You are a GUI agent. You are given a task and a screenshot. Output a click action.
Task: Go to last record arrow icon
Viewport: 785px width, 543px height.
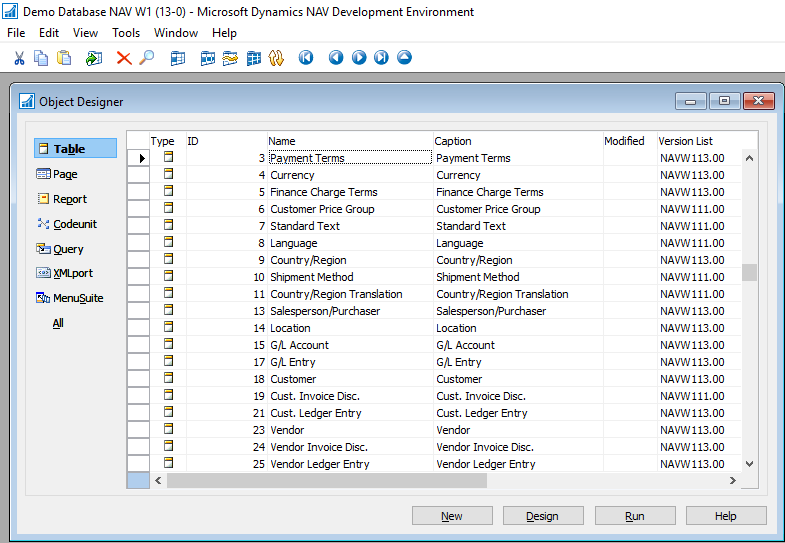coord(381,58)
